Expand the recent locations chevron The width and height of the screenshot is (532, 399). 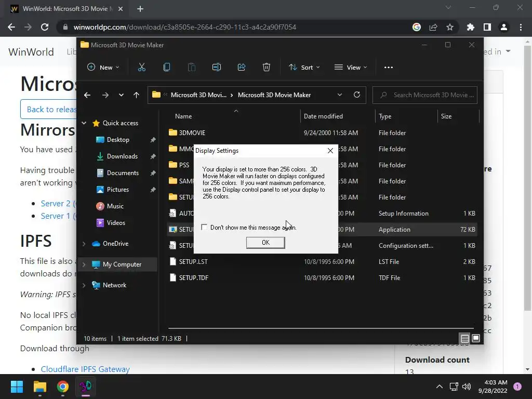tap(121, 95)
